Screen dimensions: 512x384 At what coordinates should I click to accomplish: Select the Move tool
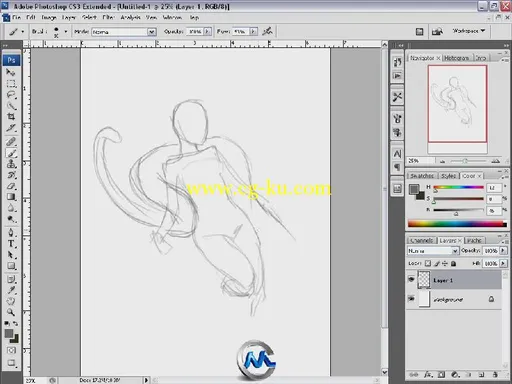click(11, 72)
